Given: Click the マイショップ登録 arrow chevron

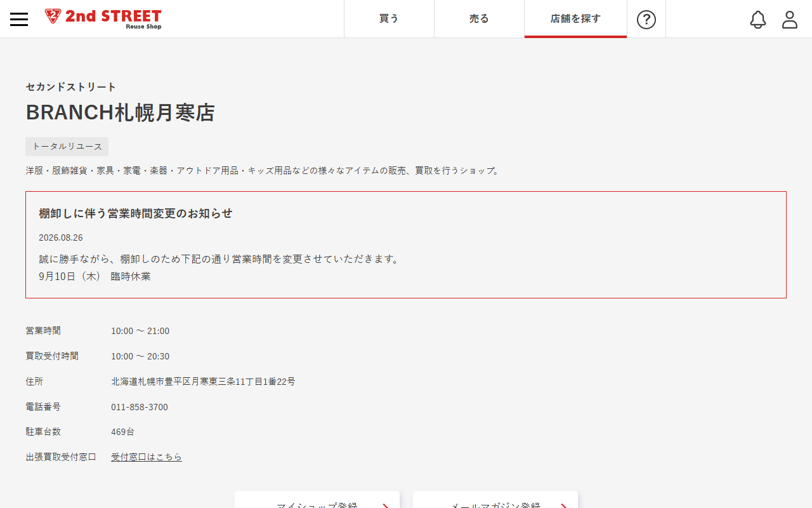Looking at the screenshot, I should 385,505.
